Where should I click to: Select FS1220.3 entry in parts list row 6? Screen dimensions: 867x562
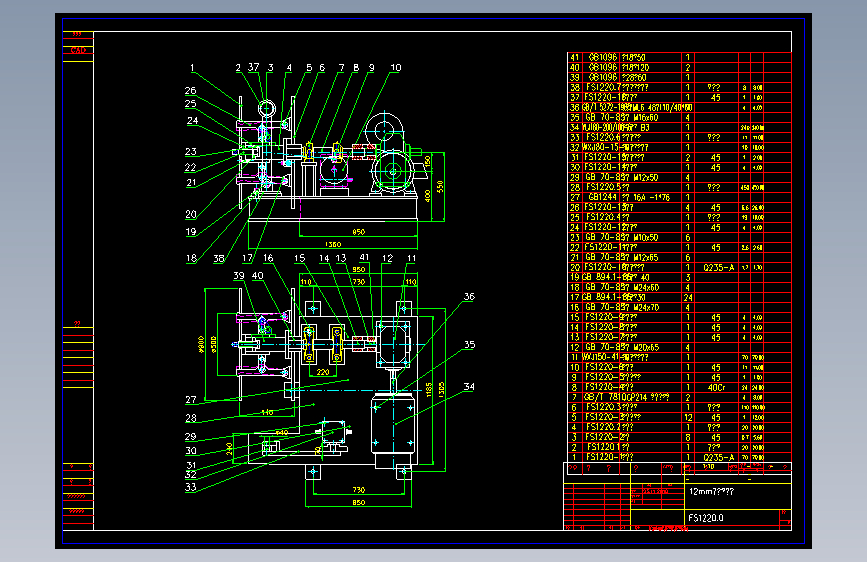coord(610,408)
